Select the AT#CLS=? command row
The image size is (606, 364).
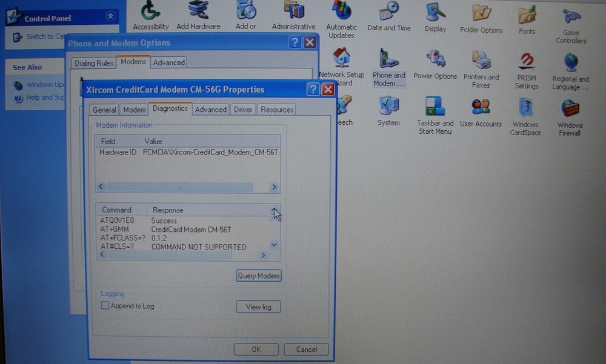coord(183,247)
